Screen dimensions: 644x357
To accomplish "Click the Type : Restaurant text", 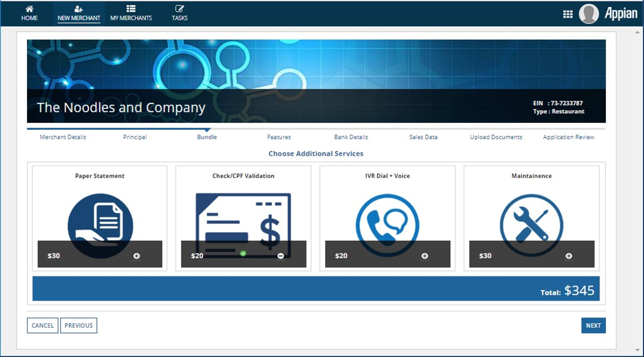I will pos(558,111).
